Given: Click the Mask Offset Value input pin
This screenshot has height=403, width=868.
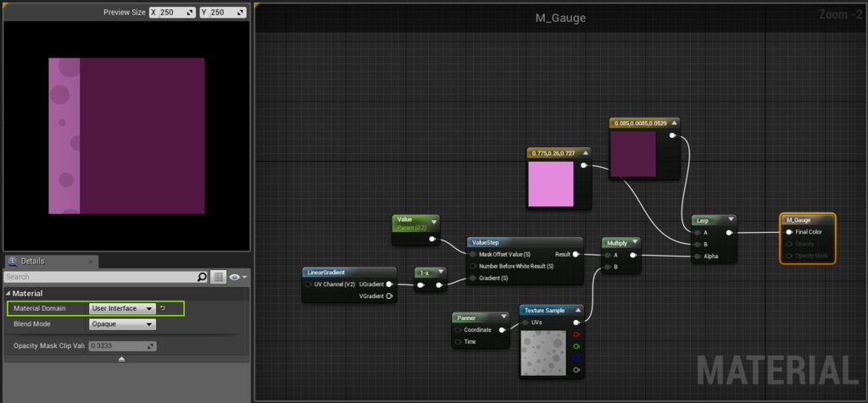Looking at the screenshot, I should [473, 254].
